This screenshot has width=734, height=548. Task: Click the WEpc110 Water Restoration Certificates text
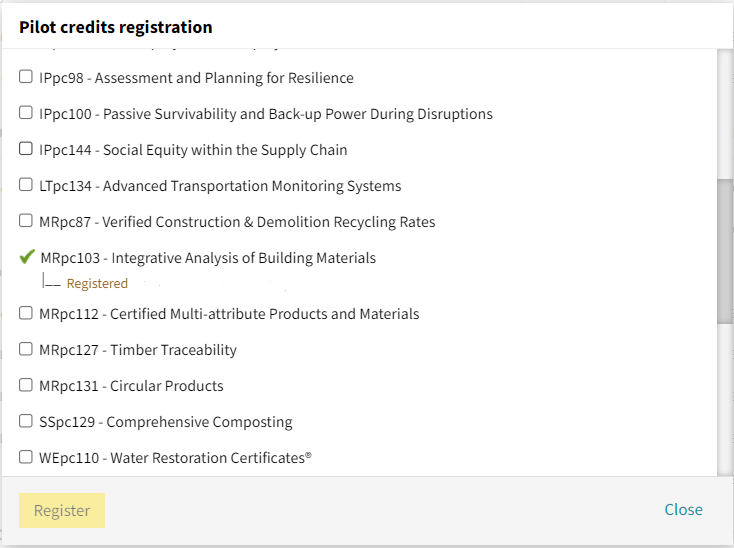176,458
